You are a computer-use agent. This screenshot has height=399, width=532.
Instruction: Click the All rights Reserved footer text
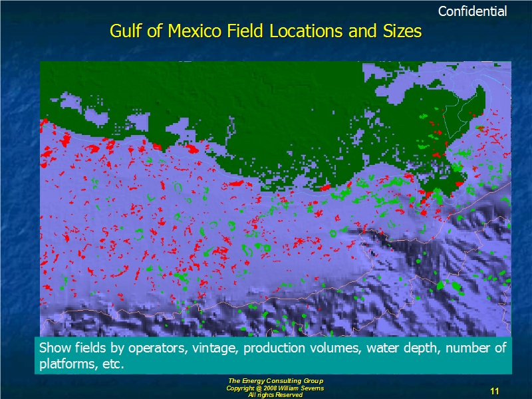click(x=275, y=395)
